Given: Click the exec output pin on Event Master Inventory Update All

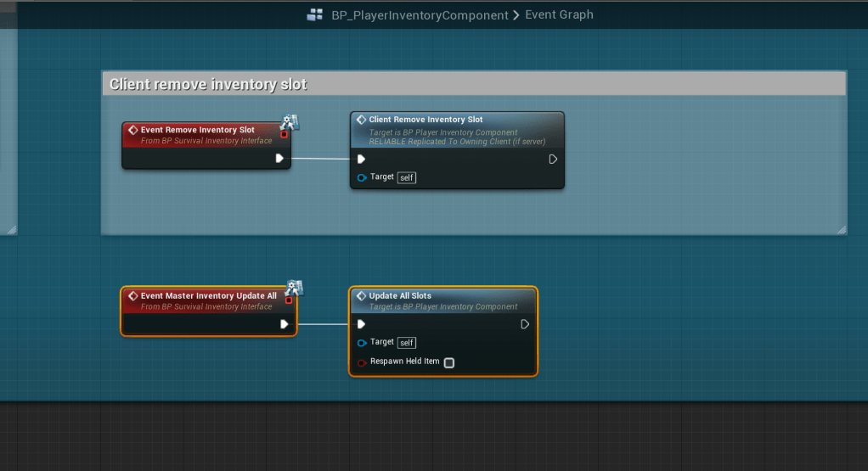Looking at the screenshot, I should (x=285, y=324).
